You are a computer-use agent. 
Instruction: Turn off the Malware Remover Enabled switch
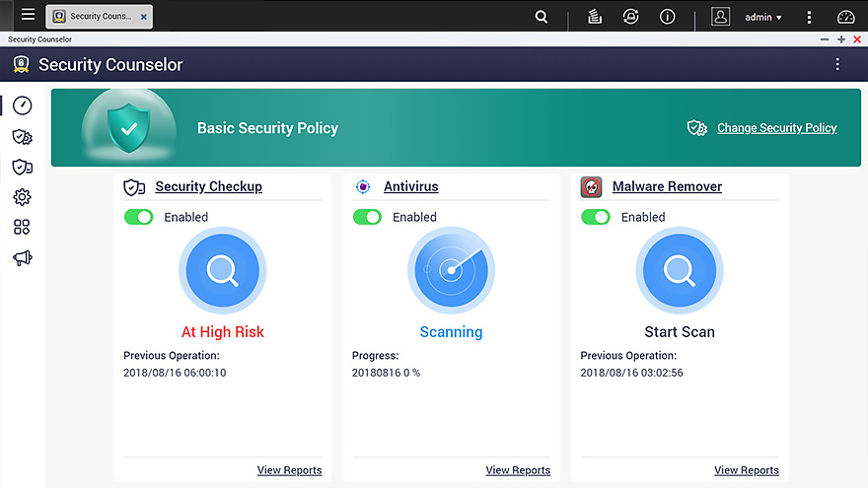tap(596, 217)
